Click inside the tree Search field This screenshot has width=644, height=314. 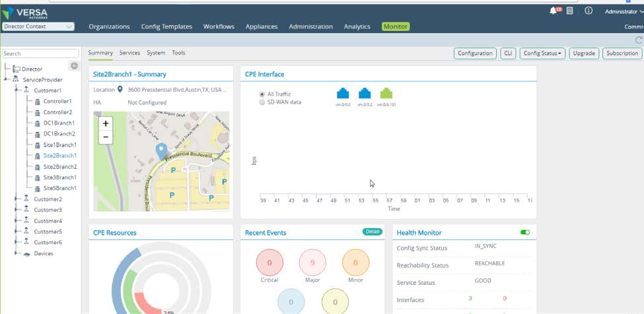pyautogui.click(x=40, y=53)
